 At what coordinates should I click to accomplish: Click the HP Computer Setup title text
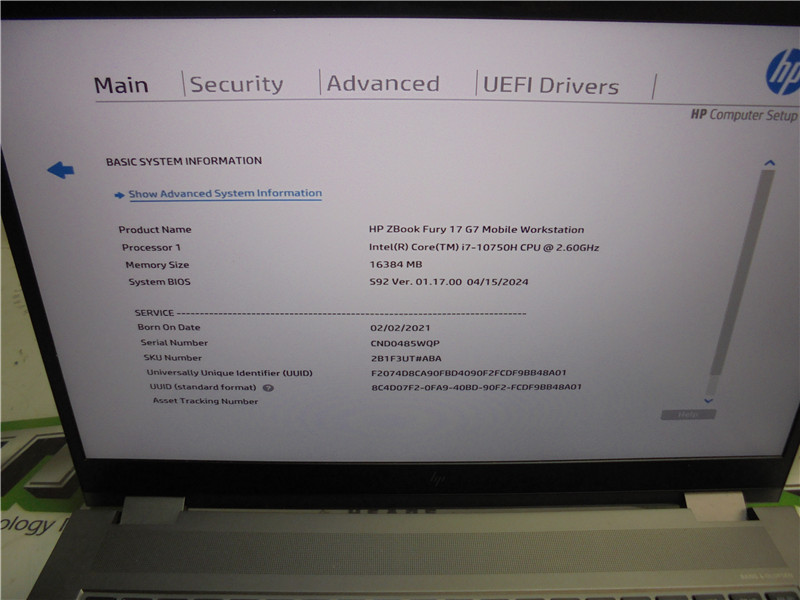click(x=743, y=115)
